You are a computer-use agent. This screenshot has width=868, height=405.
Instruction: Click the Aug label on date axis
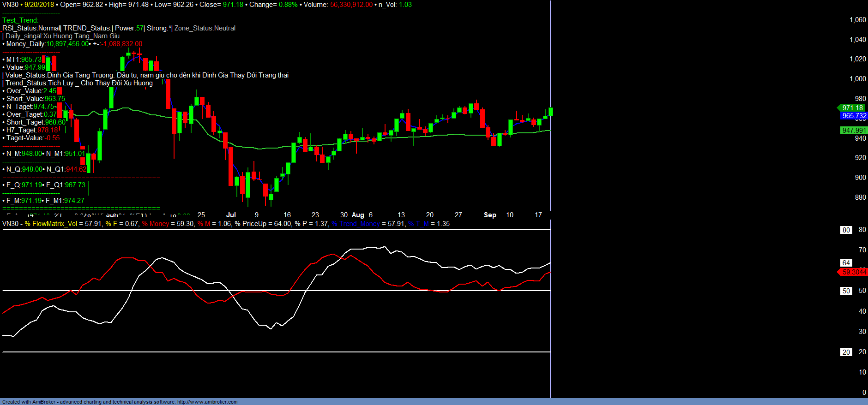coord(358,215)
